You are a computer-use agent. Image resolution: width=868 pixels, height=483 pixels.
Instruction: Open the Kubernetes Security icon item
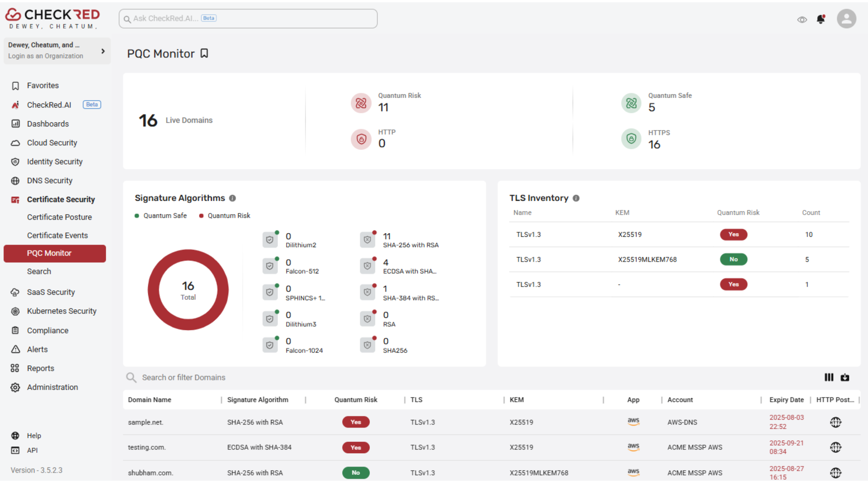point(15,311)
